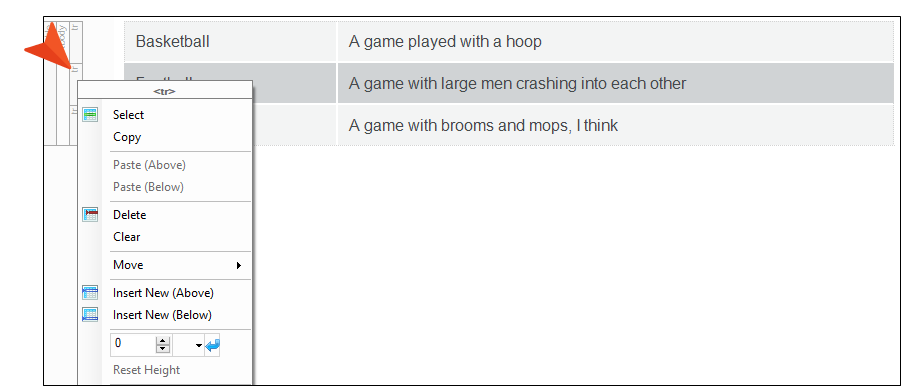Expand the Move submenu arrow
Screen dimensions: 901x386
click(238, 265)
